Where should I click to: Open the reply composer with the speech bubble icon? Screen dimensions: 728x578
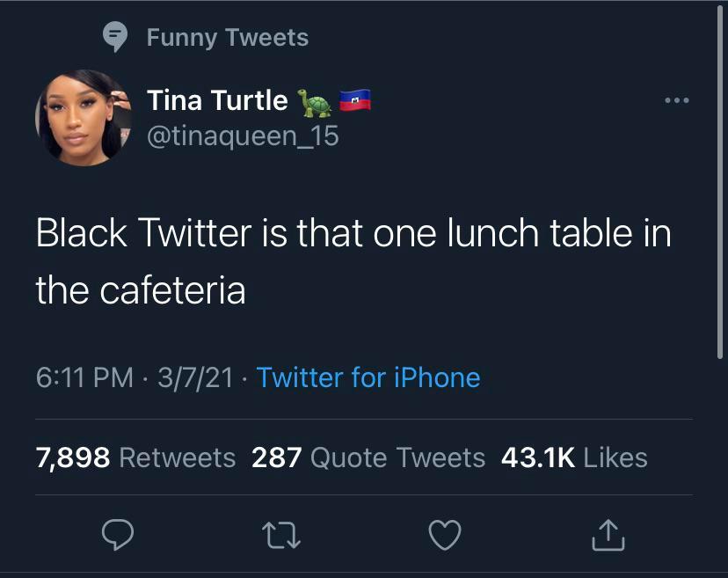tap(120, 535)
